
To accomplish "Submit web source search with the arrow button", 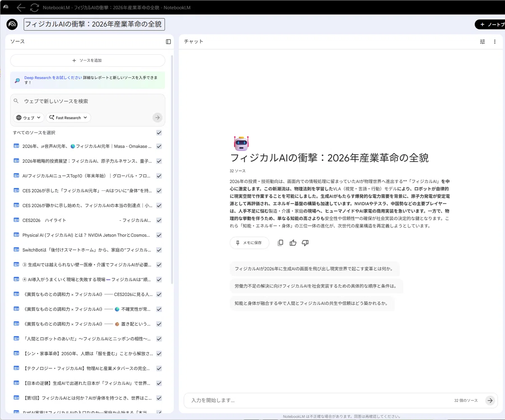I will pos(157,118).
